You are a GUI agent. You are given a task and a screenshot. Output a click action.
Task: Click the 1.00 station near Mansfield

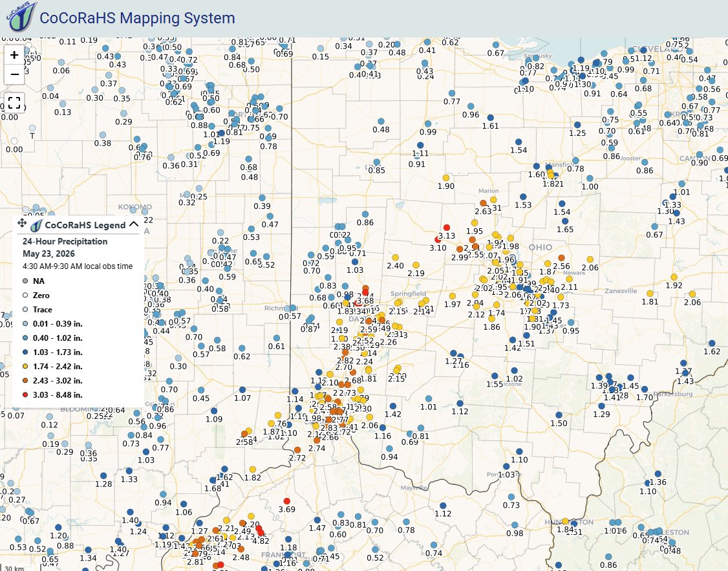coord(590,178)
